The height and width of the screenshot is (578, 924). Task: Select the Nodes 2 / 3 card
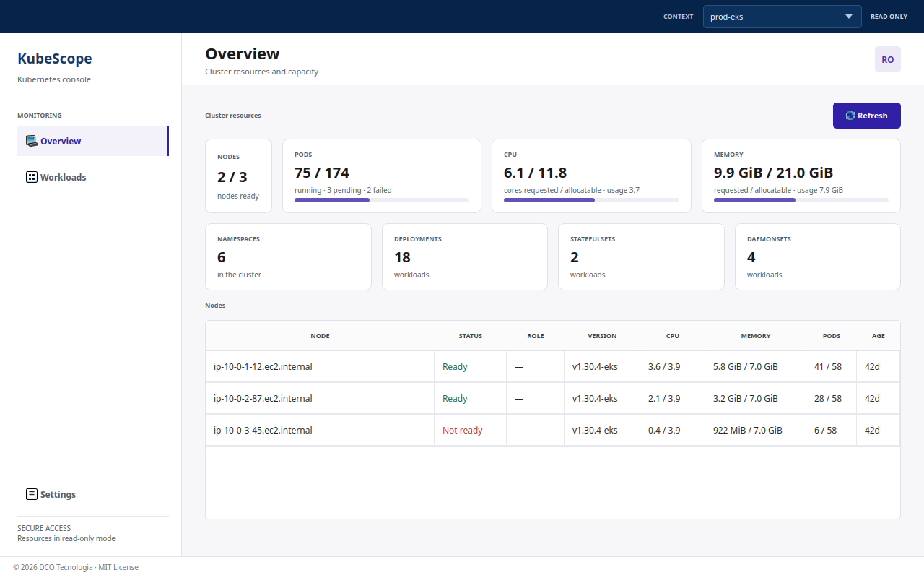pos(238,176)
